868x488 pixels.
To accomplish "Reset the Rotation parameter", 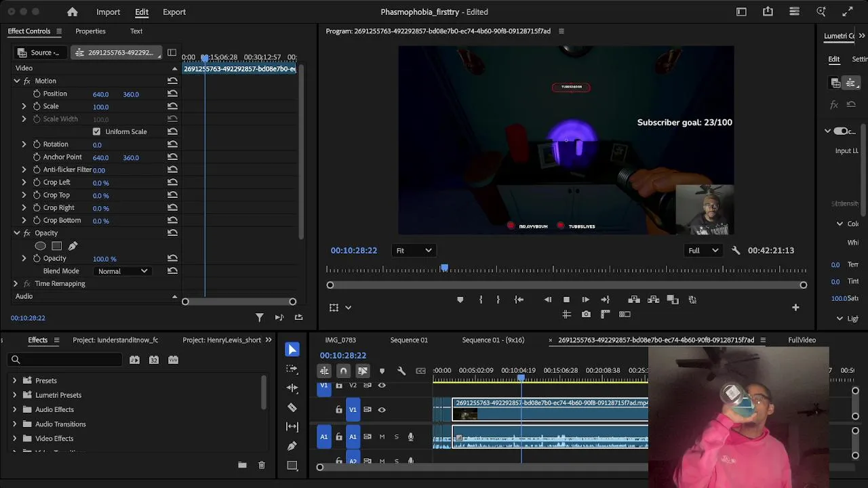I will click(172, 144).
